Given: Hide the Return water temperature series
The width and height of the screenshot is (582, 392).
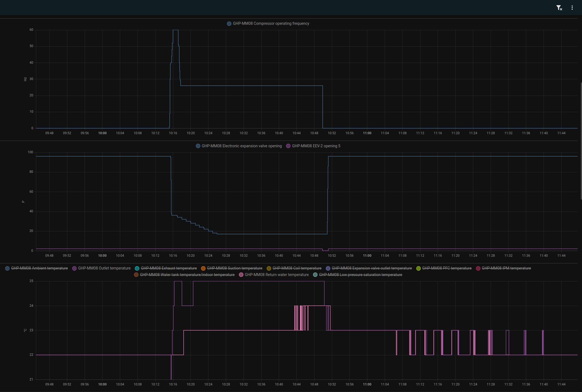Looking at the screenshot, I should (x=277, y=275).
